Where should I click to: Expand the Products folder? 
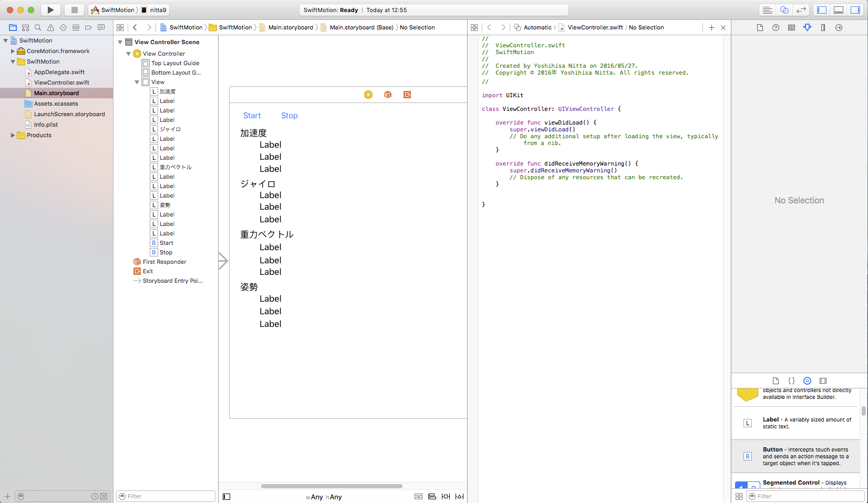[x=13, y=135]
